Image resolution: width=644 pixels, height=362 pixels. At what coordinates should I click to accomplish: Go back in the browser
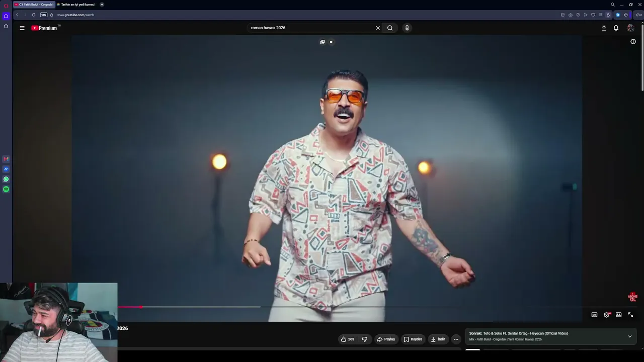coord(17,15)
